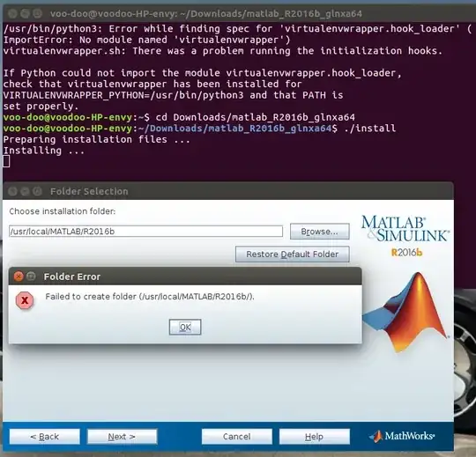Click the R2016b version label
Image resolution: width=476 pixels, height=457 pixels.
406,253
